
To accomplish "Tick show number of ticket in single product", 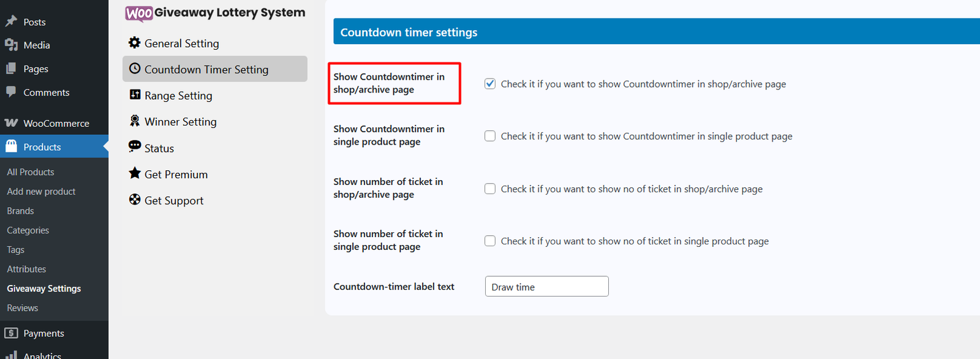I will (x=490, y=241).
